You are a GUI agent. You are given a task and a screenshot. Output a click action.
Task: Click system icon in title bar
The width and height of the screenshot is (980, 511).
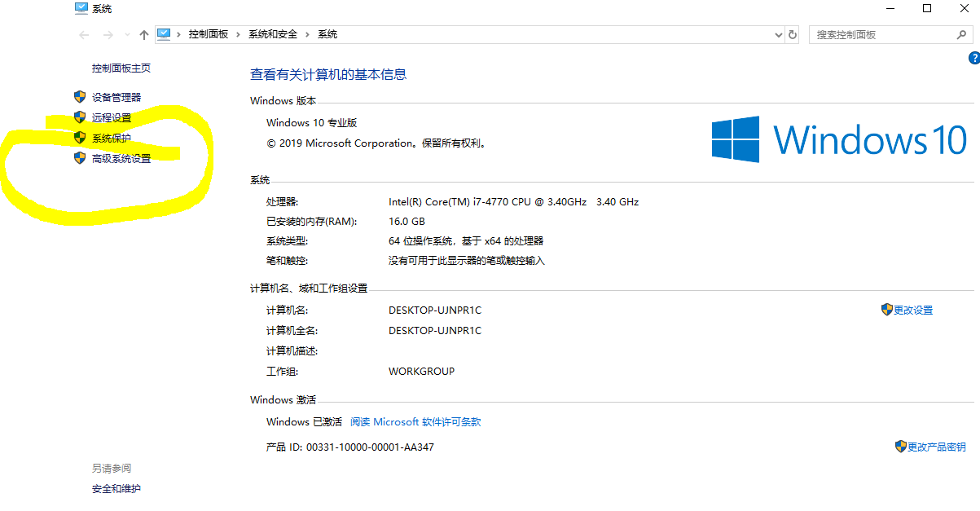point(81,8)
